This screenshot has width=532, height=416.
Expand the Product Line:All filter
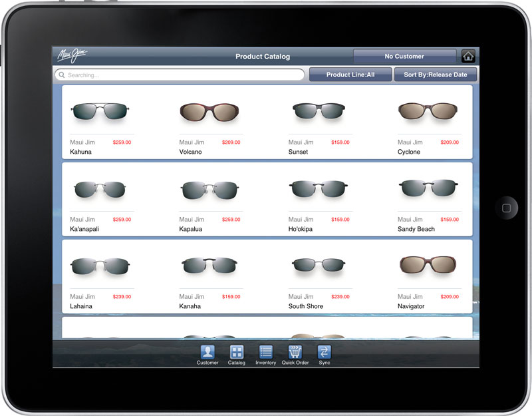pos(350,75)
